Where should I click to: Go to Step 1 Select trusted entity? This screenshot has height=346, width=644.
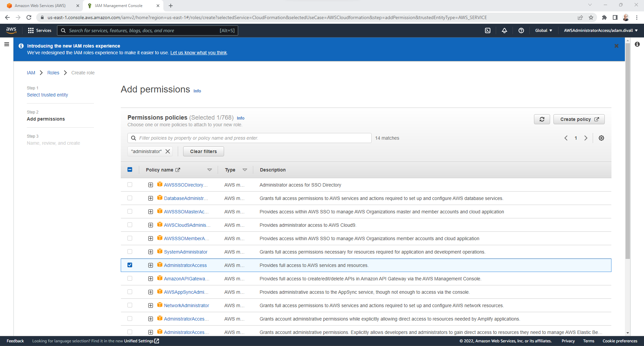pyautogui.click(x=47, y=95)
